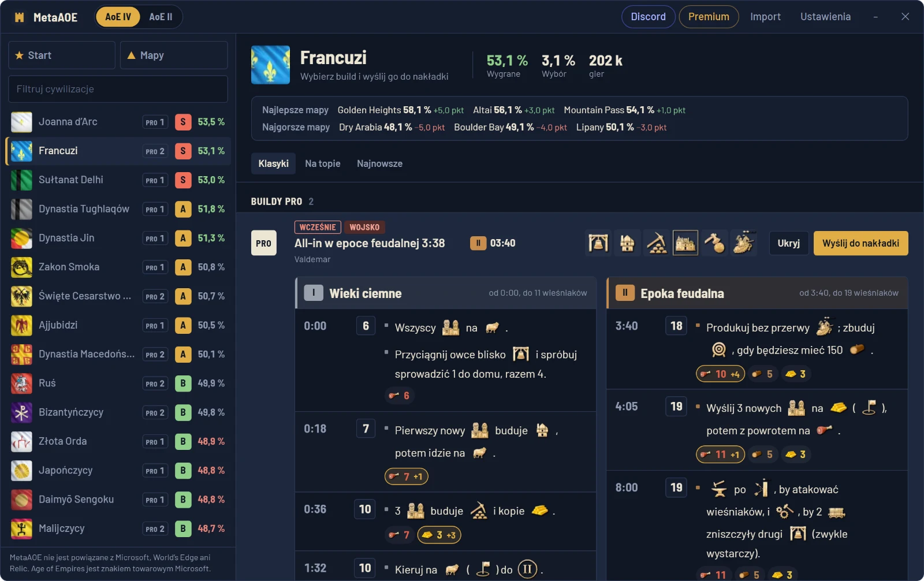Open the Na topie tab

point(323,163)
